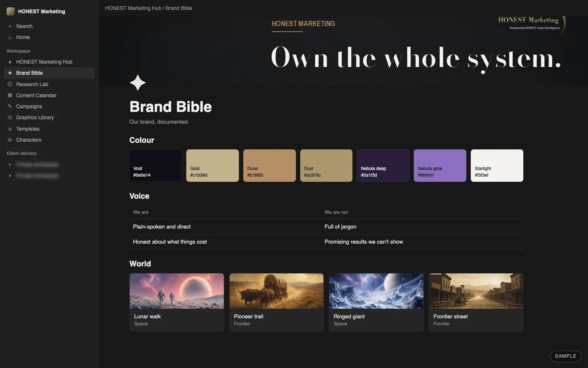Open the Campaigns page
This screenshot has width=588, height=368.
click(49, 106)
